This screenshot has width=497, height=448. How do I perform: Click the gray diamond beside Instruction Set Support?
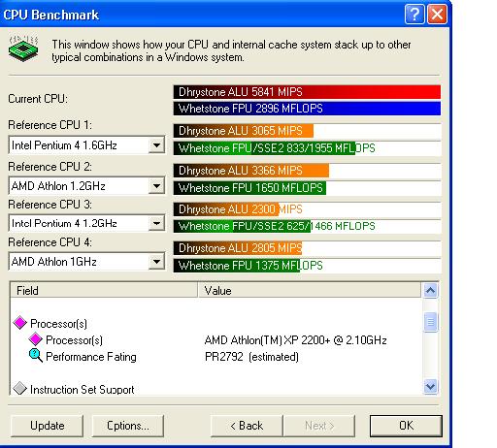coord(20,388)
